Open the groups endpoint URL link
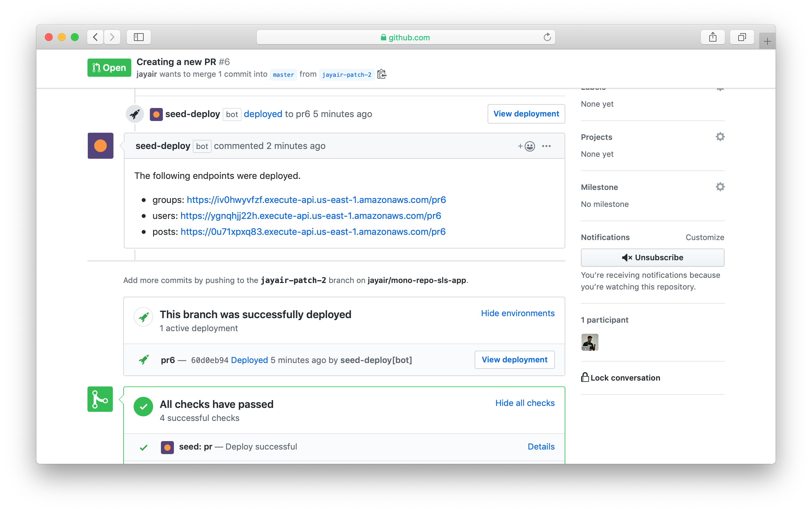Screen dimensions: 812x512 click(x=316, y=200)
